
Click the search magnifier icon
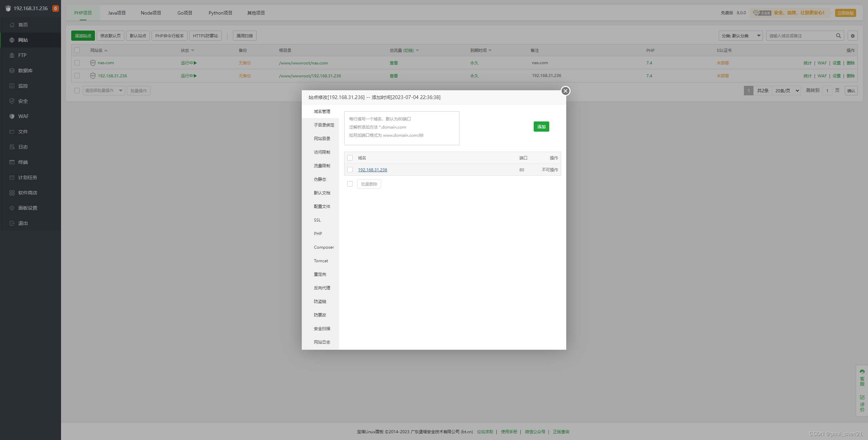click(x=838, y=36)
